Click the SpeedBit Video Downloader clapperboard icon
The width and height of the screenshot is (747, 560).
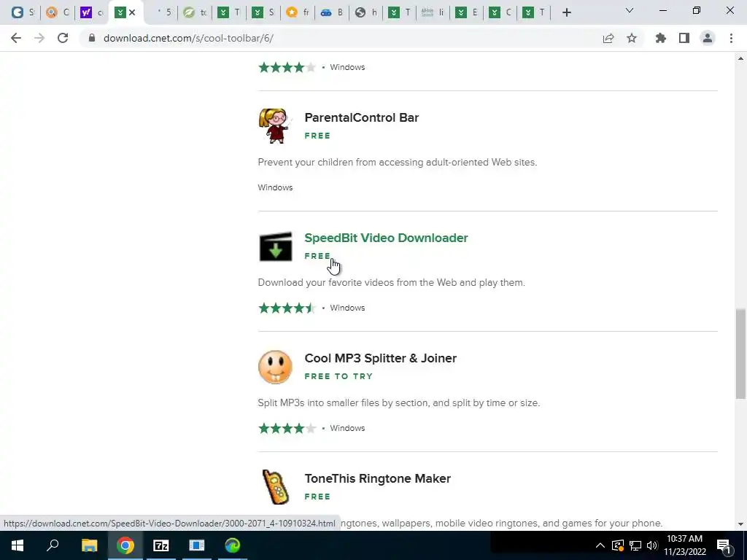[275, 246]
